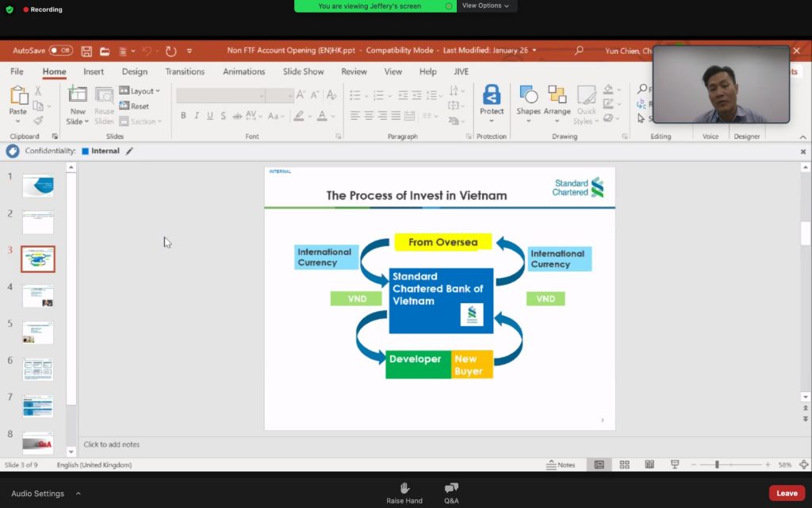Click the Reset slide button
Screen dimensions: 812x508
[x=135, y=106]
